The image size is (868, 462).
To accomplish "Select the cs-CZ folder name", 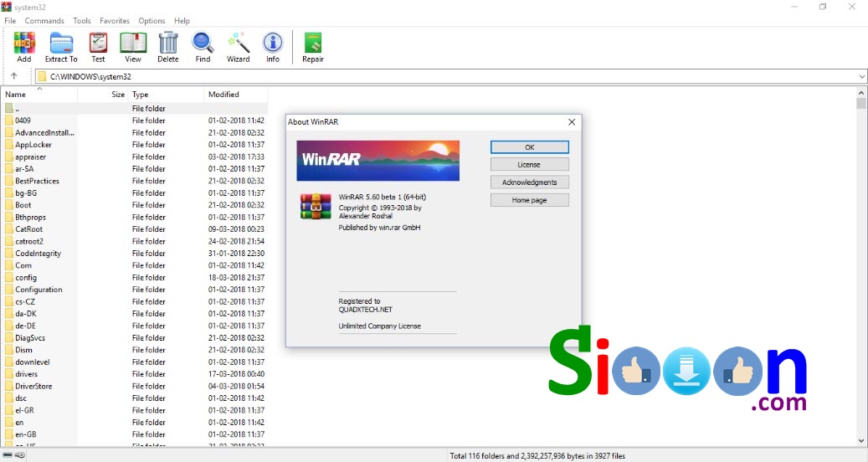I will [x=25, y=301].
